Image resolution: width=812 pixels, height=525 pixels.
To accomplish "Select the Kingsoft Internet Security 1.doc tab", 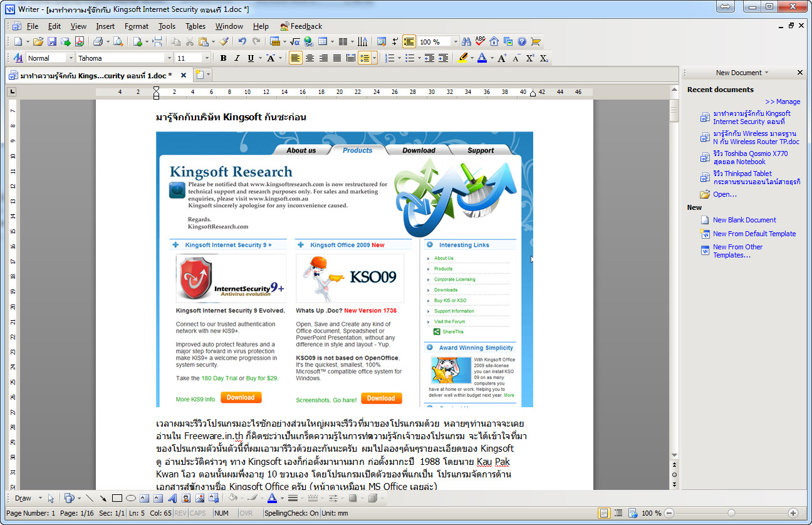I will tap(96, 75).
